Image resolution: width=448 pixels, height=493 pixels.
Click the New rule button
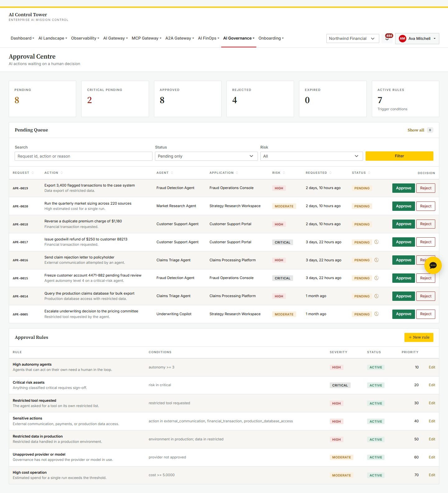419,337
